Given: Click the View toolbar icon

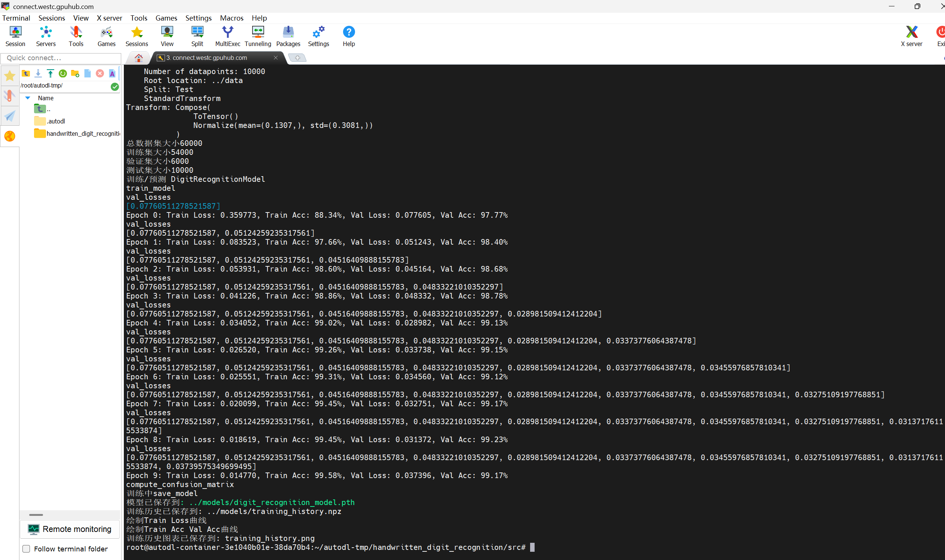Looking at the screenshot, I should click(x=167, y=36).
